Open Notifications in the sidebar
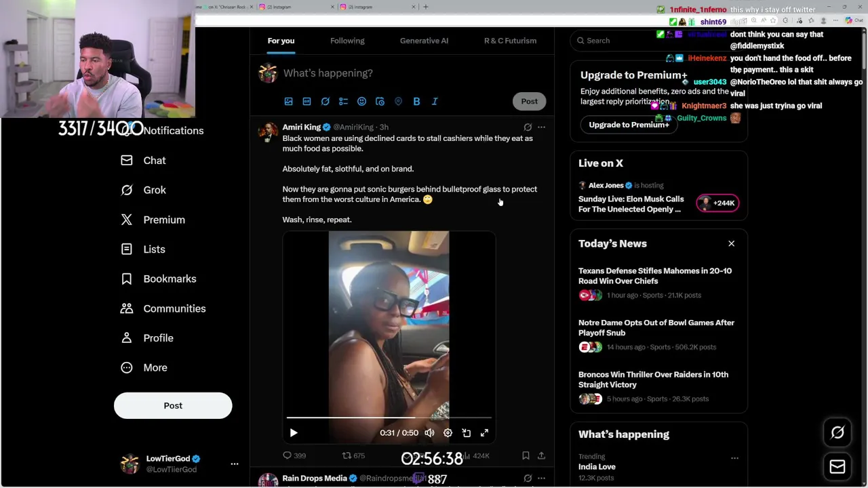This screenshot has width=868, height=488. (161, 131)
